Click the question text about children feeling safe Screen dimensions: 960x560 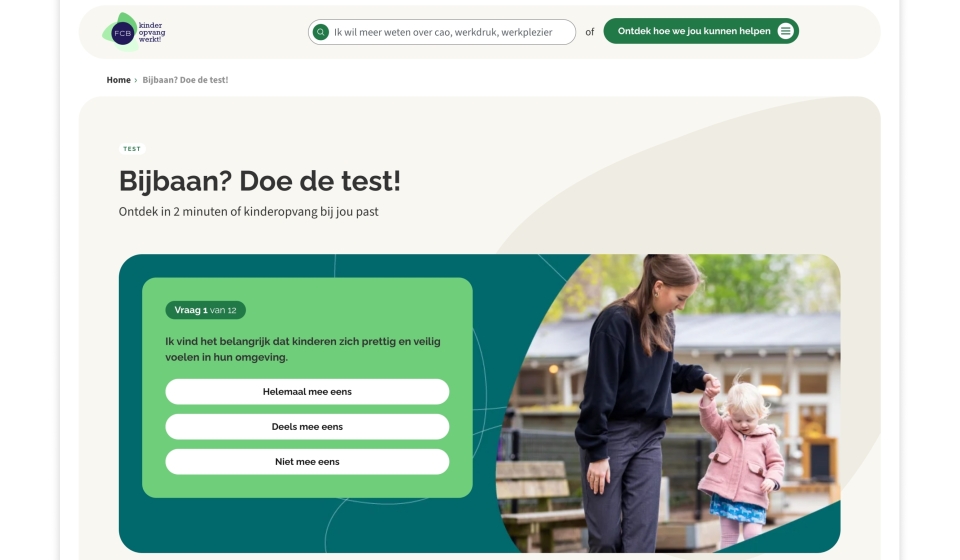302,349
